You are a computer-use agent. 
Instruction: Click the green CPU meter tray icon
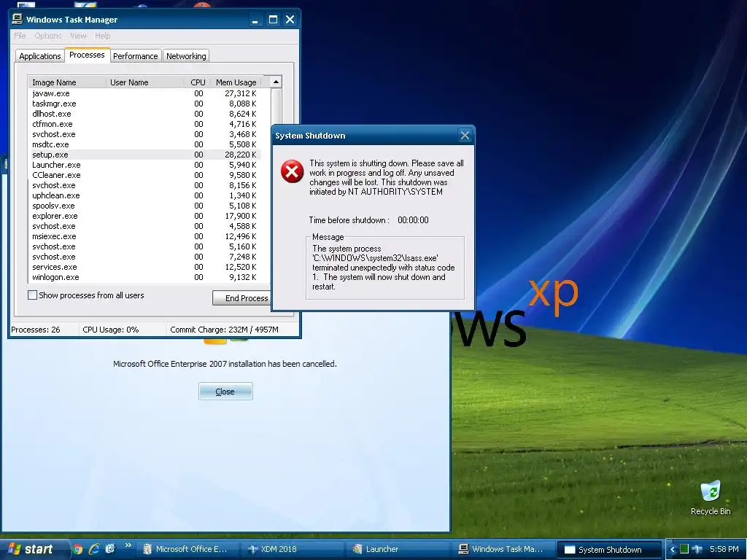(684, 549)
